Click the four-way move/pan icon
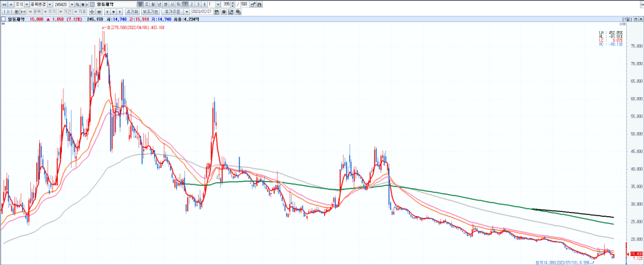The width and height of the screenshot is (644, 265). 92,12
